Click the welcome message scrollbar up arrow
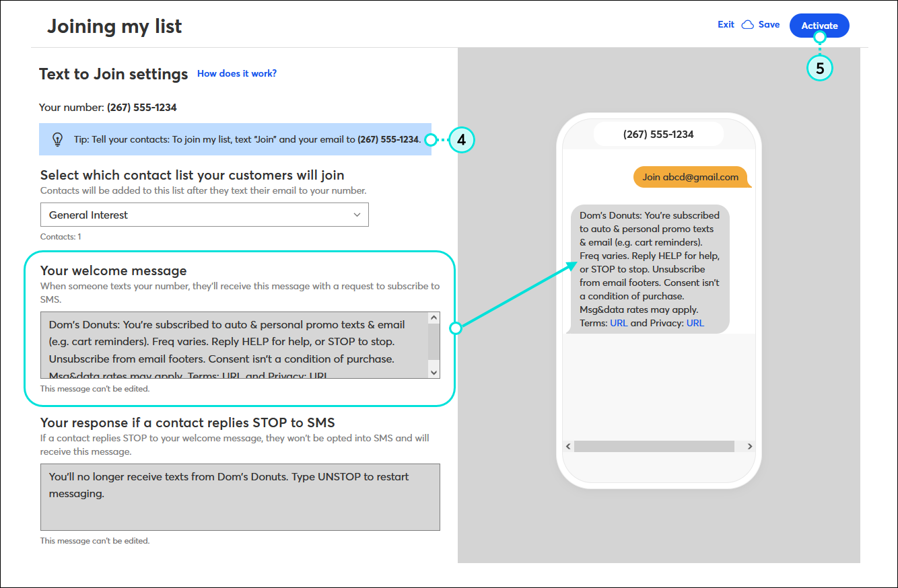Image resolution: width=898 pixels, height=588 pixels. coord(434,318)
